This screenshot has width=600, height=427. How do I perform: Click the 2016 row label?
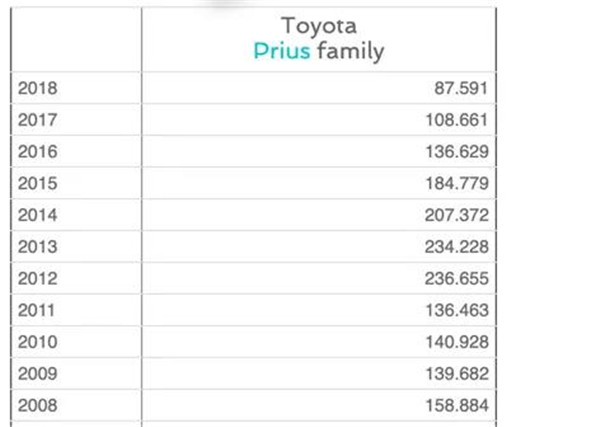pos(38,152)
